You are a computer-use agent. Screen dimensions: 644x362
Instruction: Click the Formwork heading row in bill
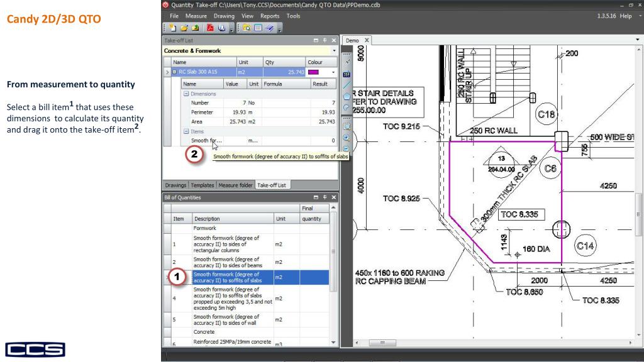click(247, 229)
